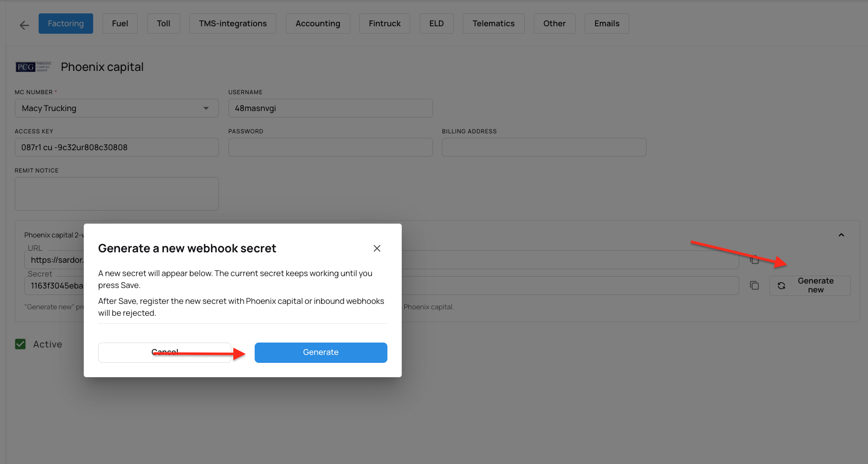Click into the Password field

[330, 147]
